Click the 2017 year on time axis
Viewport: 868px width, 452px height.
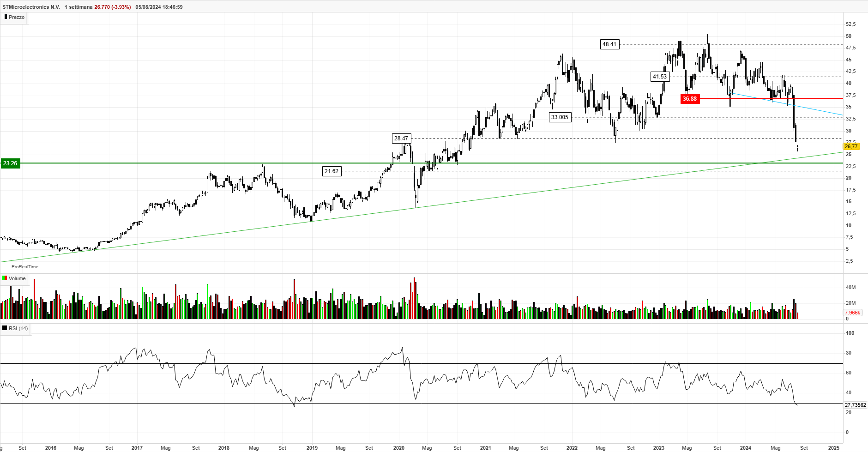tap(137, 448)
